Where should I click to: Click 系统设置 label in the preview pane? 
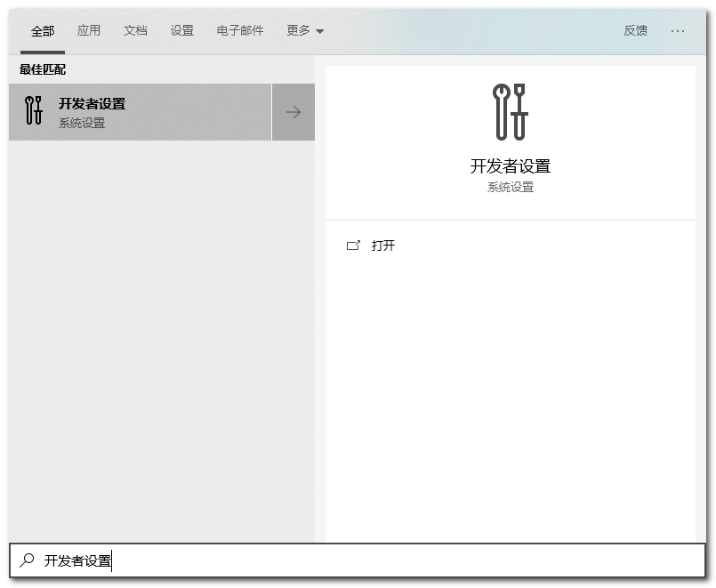pos(511,188)
